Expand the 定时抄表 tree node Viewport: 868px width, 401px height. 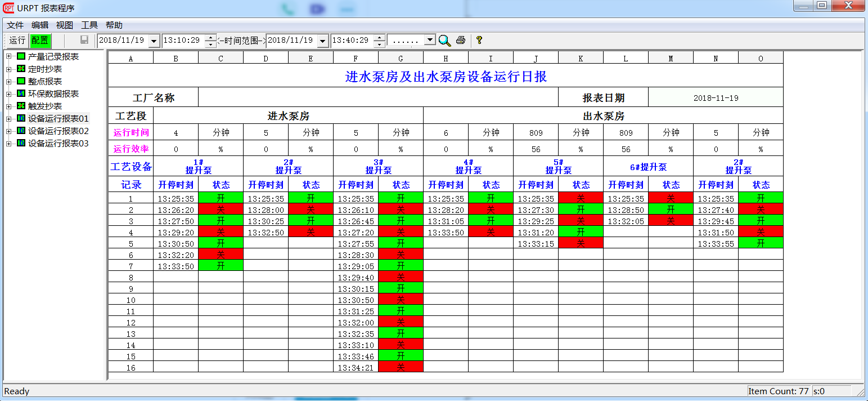[x=8, y=69]
